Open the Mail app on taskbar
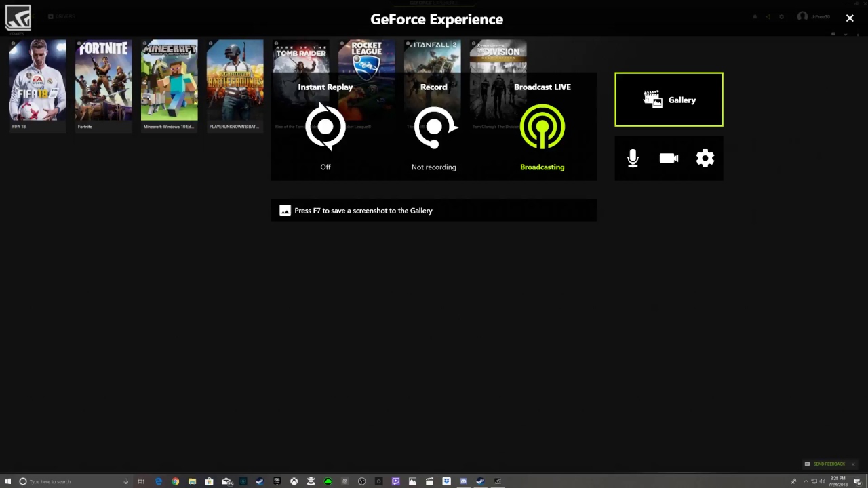Image resolution: width=868 pixels, height=488 pixels. 227,481
